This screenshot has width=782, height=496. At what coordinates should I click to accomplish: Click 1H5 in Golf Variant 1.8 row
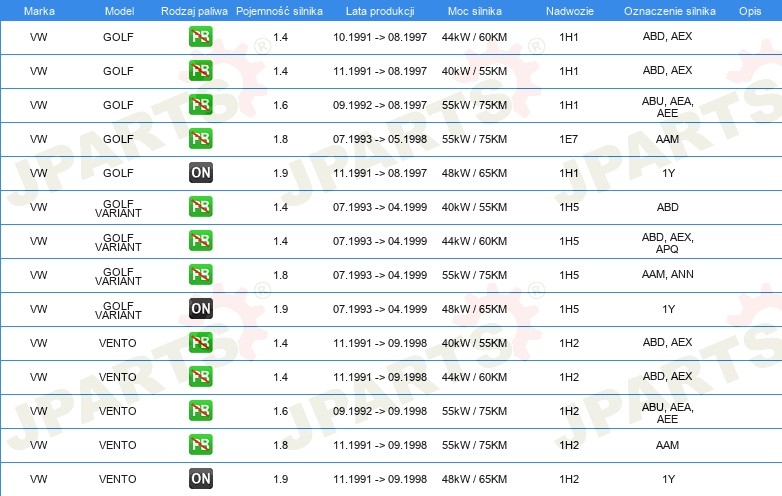(x=569, y=275)
